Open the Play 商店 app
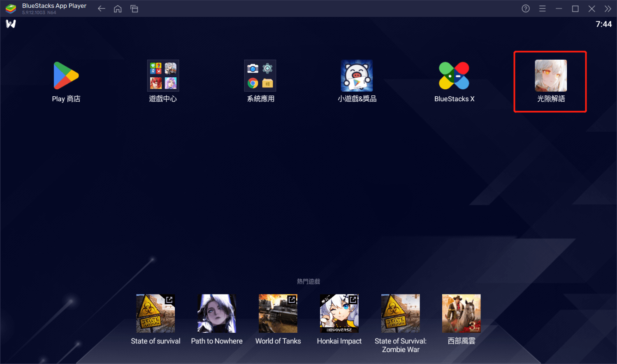Screen dimensions: 617x364 66,76
